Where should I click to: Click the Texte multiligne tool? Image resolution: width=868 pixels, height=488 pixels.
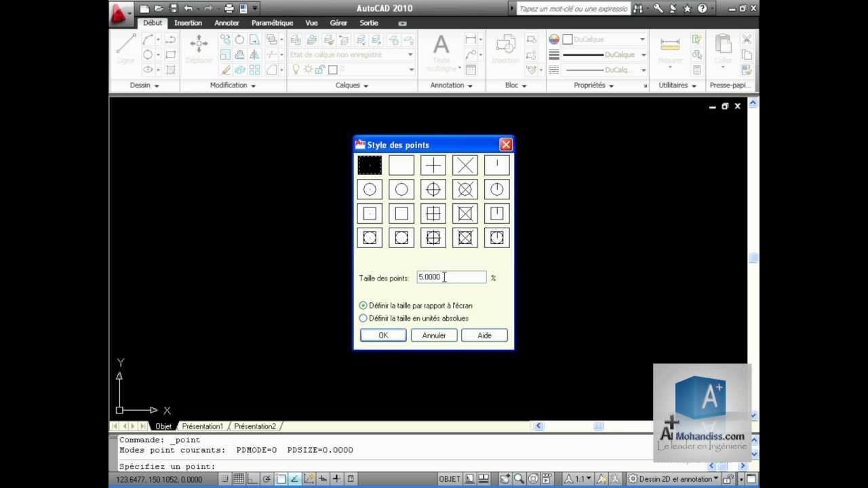coord(441,54)
